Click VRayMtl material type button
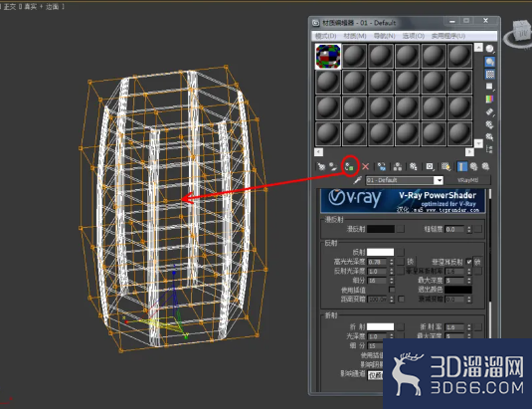This screenshot has height=409, width=532. coord(468,180)
